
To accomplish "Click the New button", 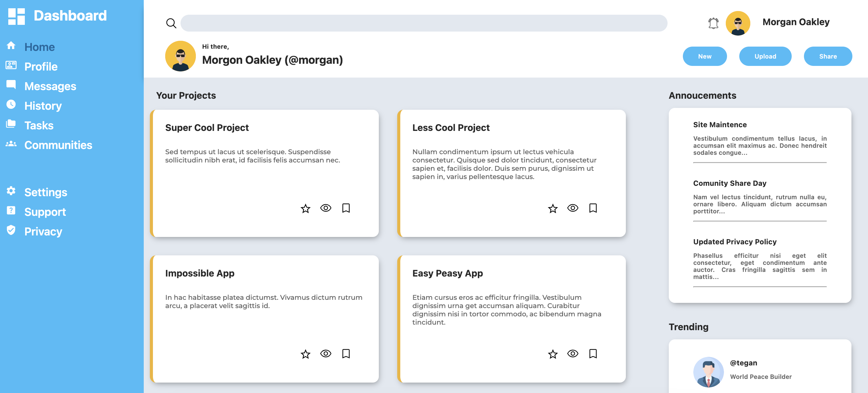I will click(x=705, y=56).
